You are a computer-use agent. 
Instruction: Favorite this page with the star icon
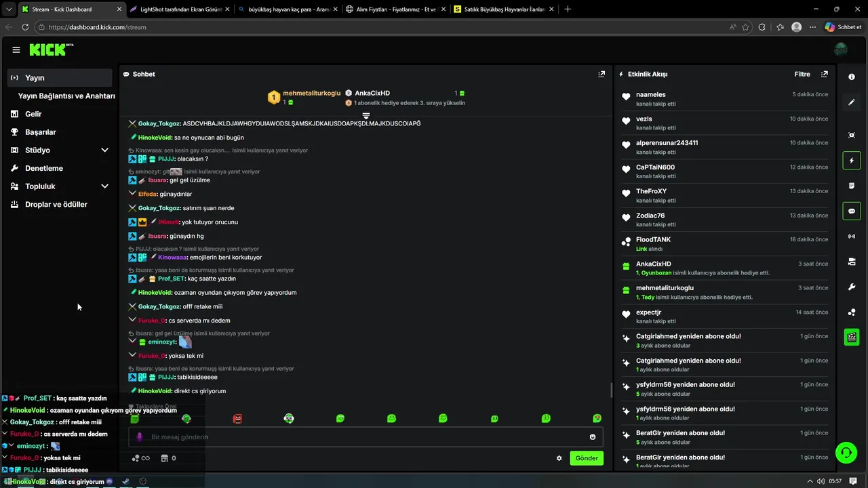pos(746,27)
